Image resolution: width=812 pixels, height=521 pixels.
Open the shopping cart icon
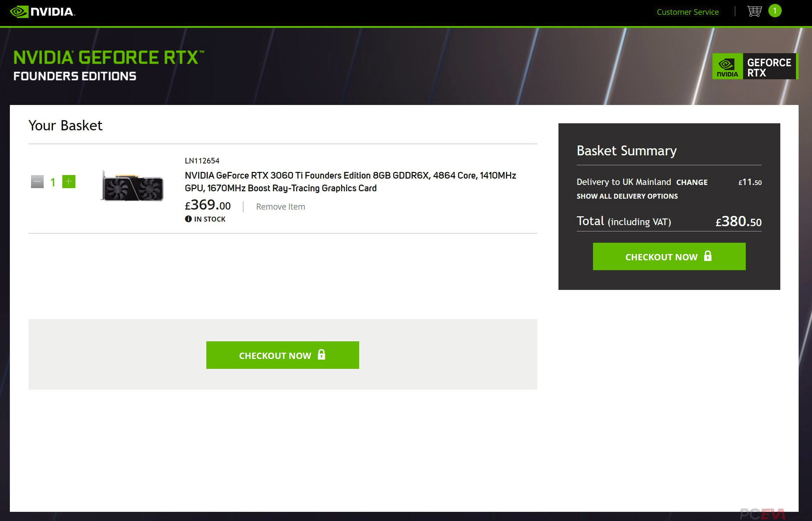(x=754, y=11)
